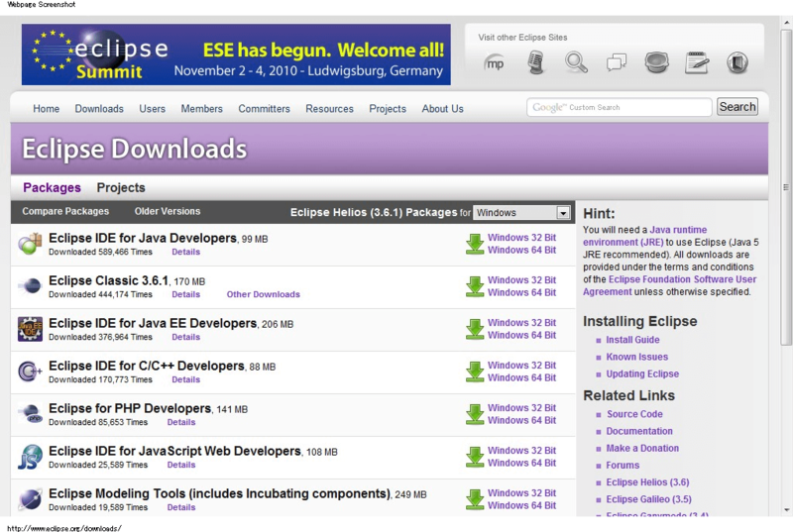
Task: Open Older Versions
Action: click(x=168, y=211)
